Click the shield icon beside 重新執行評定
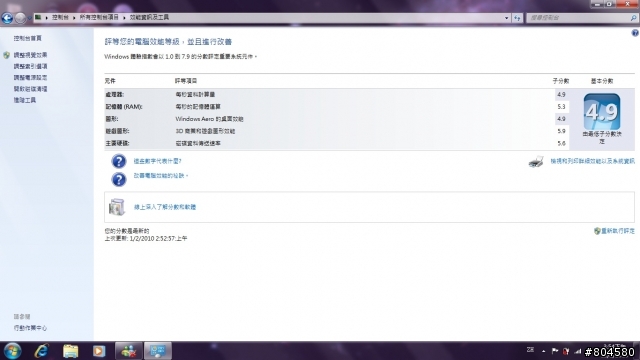The image size is (640, 360). [597, 231]
